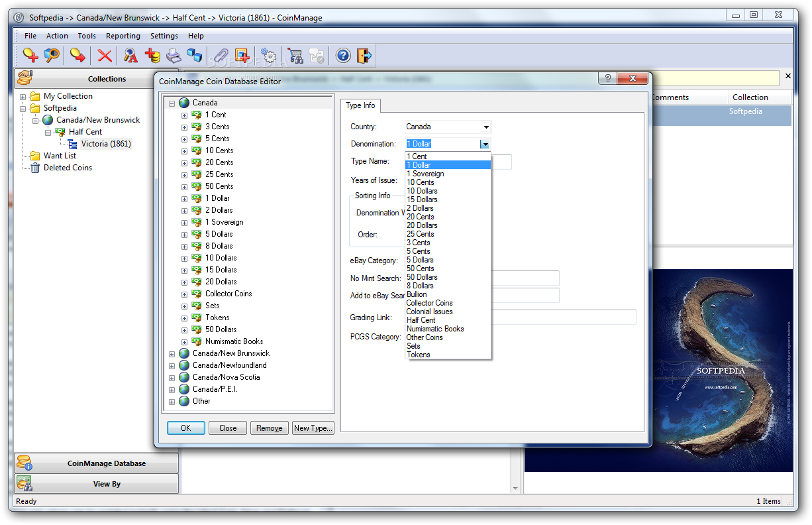Click the Find Coin magnifier toolbar icon

[x=52, y=56]
